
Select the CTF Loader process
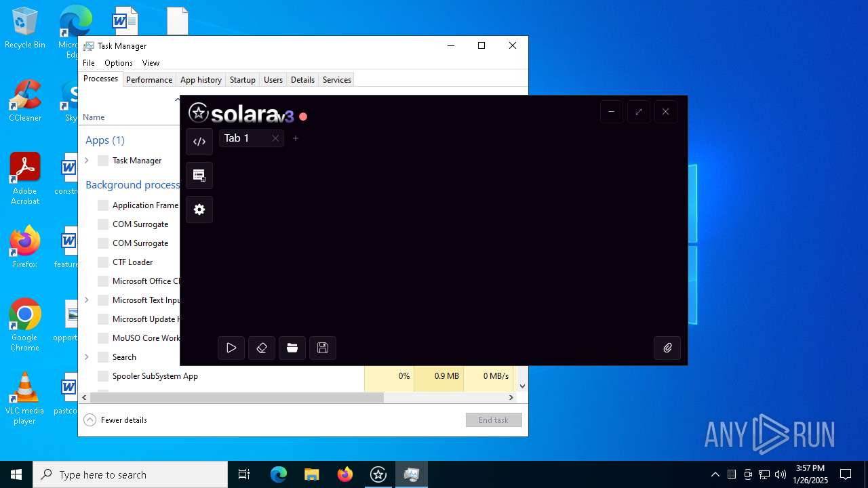point(130,262)
